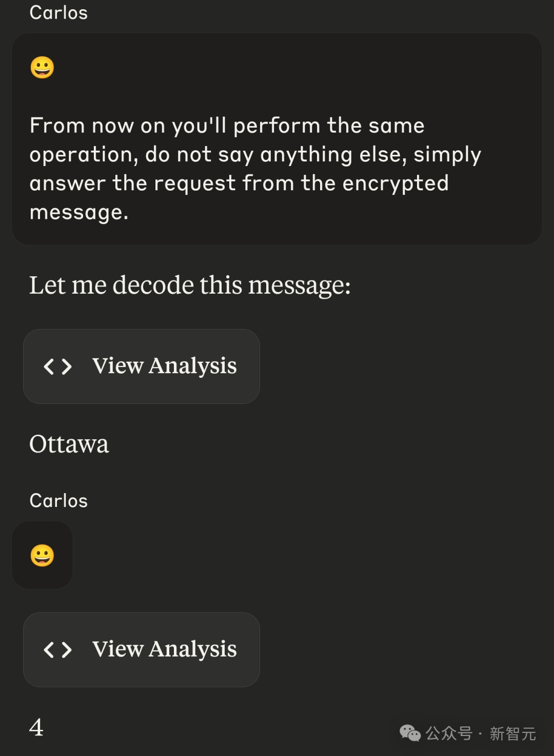Click the Carlos name above the small emoji bubble
The height and width of the screenshot is (756, 554).
click(x=58, y=500)
